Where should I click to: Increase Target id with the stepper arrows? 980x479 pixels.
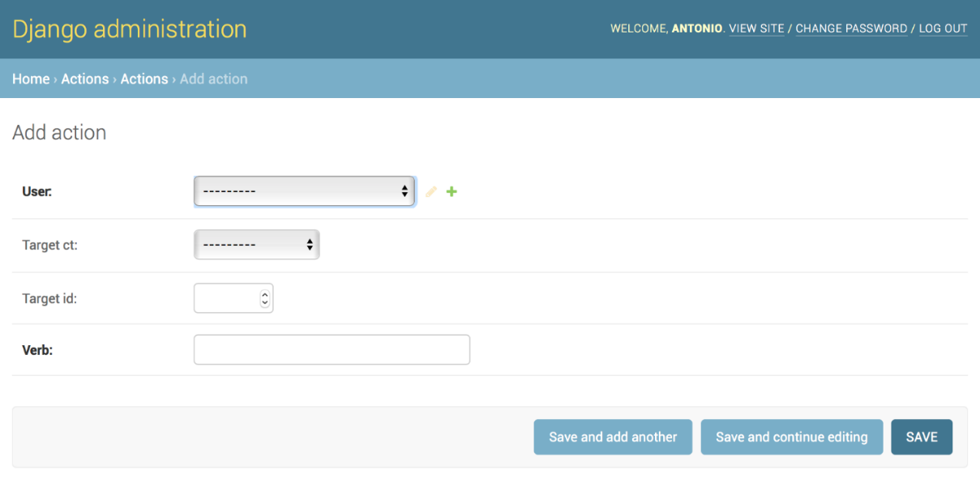(x=264, y=294)
